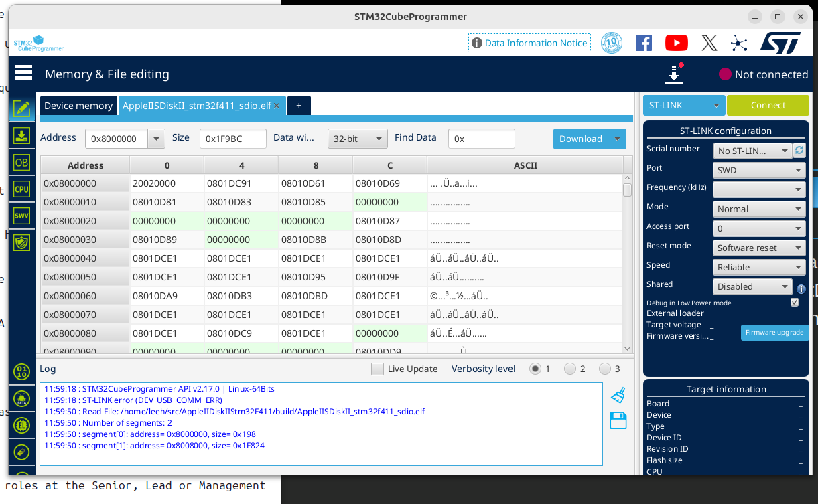Viewport: 818px width, 504px height.
Task: Click the Connect button
Action: pyautogui.click(x=768, y=105)
